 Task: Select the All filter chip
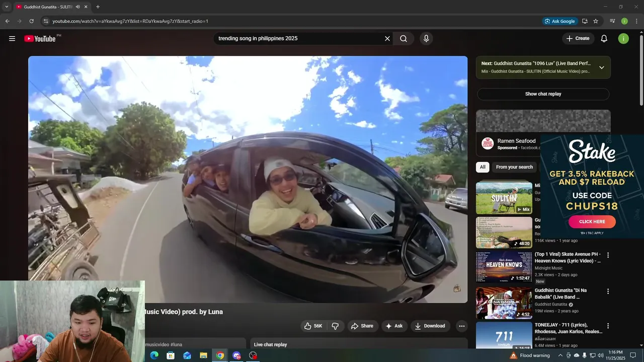click(482, 167)
